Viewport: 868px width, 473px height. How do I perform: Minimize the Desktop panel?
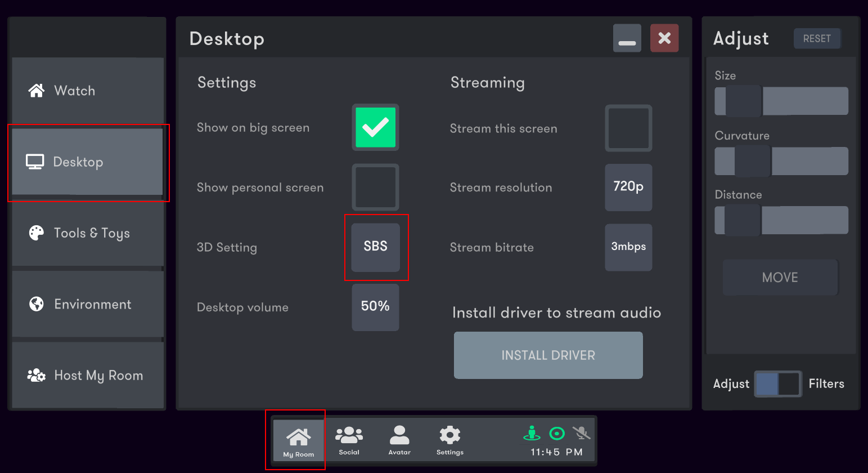pos(627,38)
